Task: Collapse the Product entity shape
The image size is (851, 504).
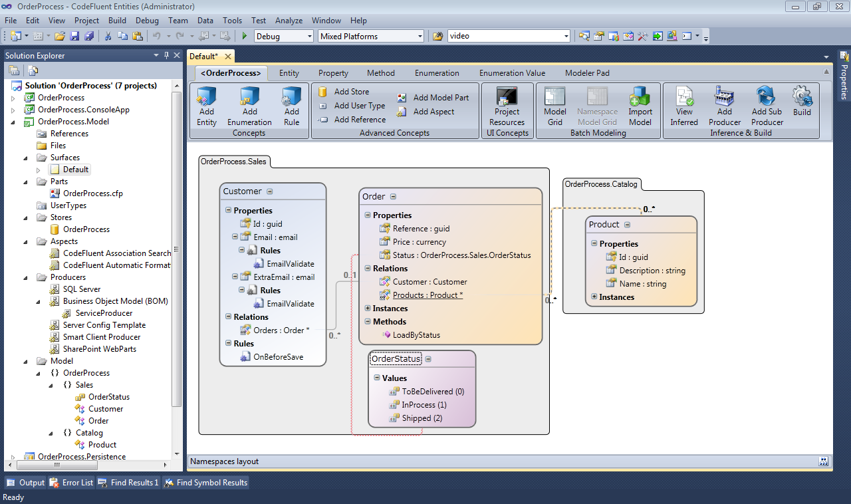Action: point(627,225)
